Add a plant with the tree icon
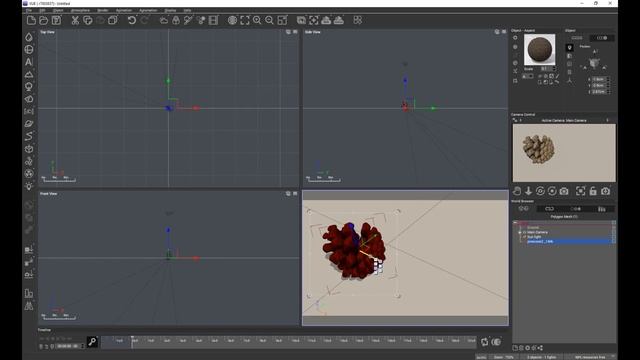The height and width of the screenshot is (360, 640). click(x=29, y=87)
